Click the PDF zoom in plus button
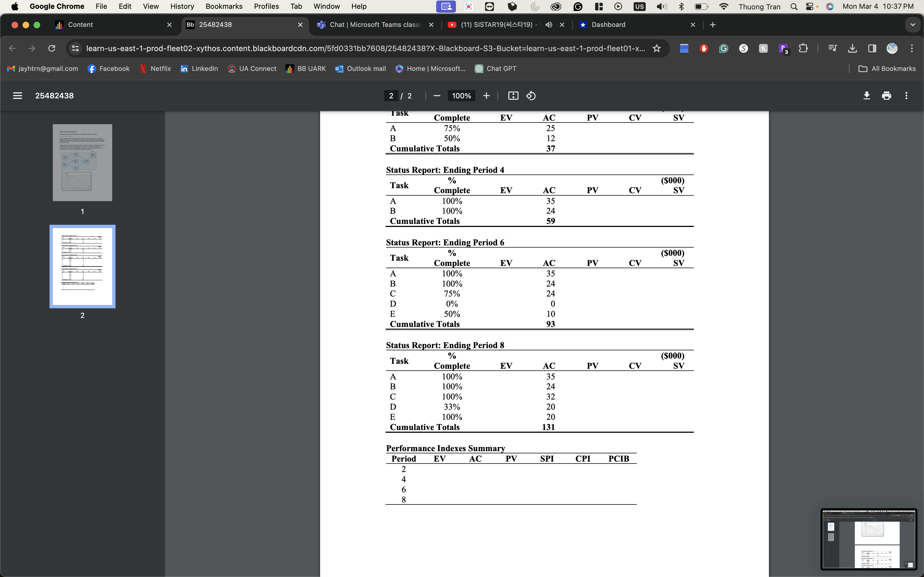924x577 pixels. point(486,96)
